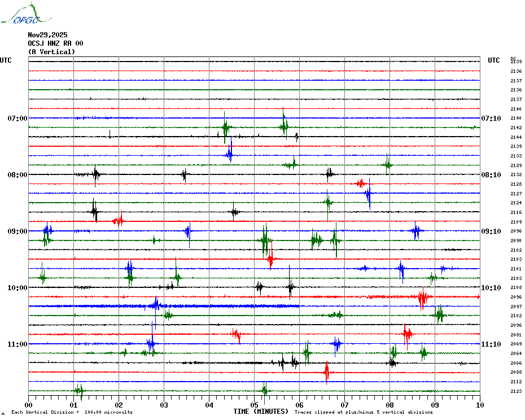
Task: Click the UTC label at top right
Action: point(493,60)
